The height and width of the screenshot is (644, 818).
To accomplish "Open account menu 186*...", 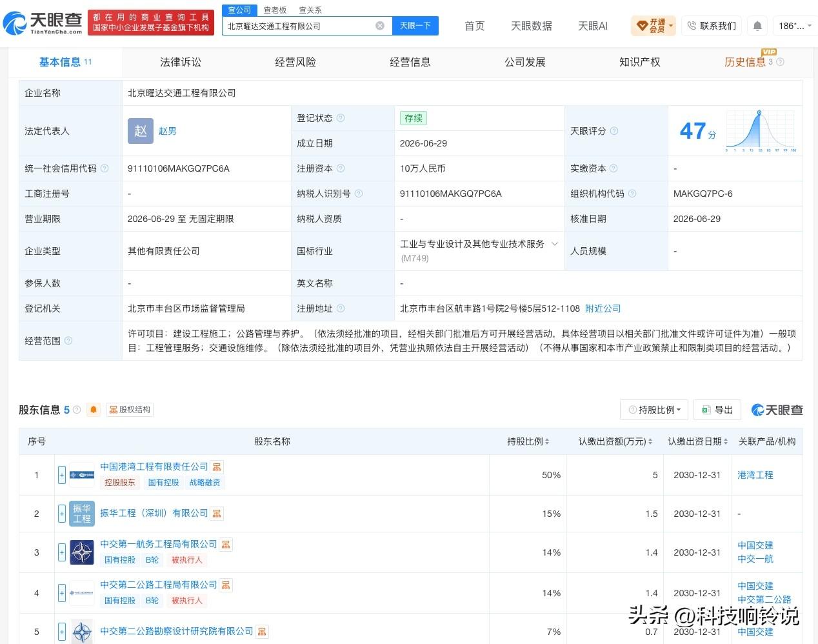I will click(x=795, y=26).
